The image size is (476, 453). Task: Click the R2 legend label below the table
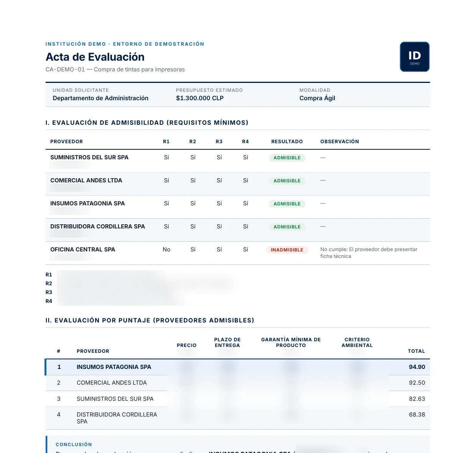pos(49,284)
